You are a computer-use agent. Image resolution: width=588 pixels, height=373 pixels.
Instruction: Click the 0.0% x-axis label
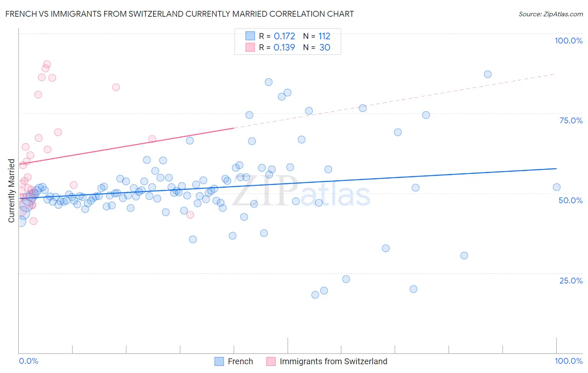coord(28,361)
